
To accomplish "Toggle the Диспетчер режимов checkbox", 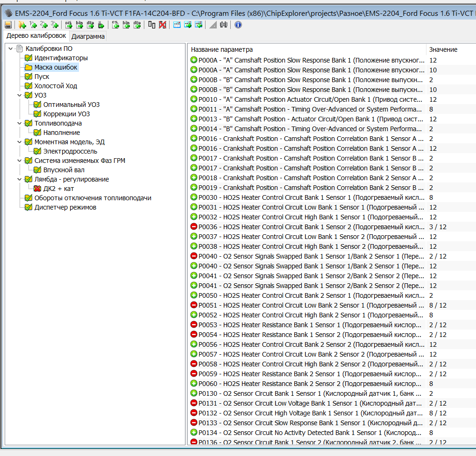I will click(x=28, y=207).
